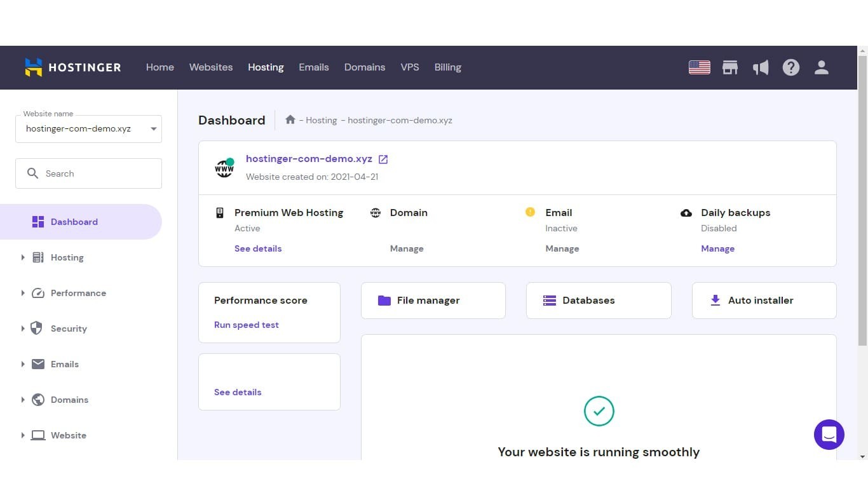Viewport: 868px width, 488px height.
Task: Expand the Emails sidebar section arrow
Action: 23,364
